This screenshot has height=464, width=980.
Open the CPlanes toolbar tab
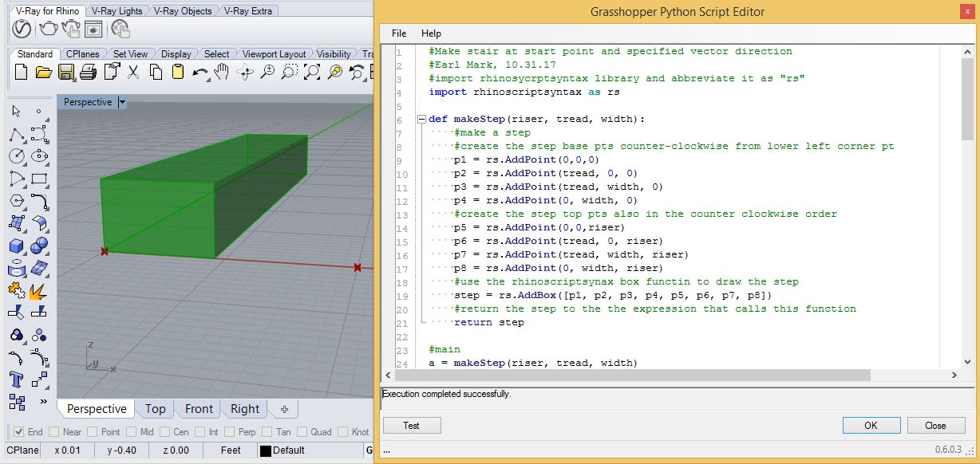tap(83, 54)
